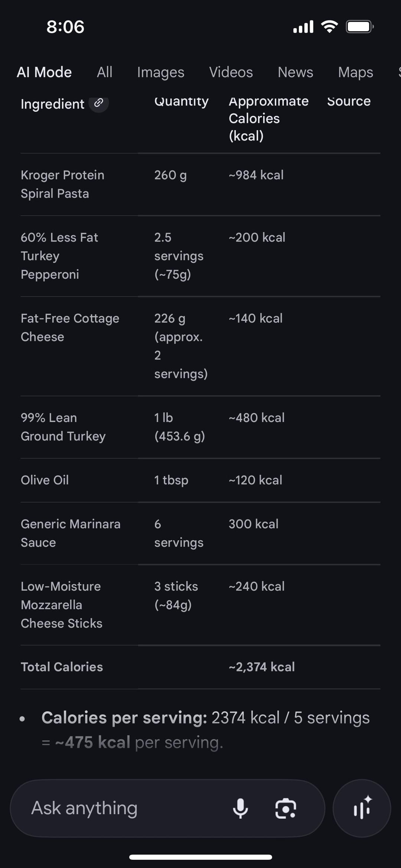Select the Kroger Protein Spiral Pasta row
This screenshot has width=401, height=868.
pyautogui.click(x=62, y=184)
